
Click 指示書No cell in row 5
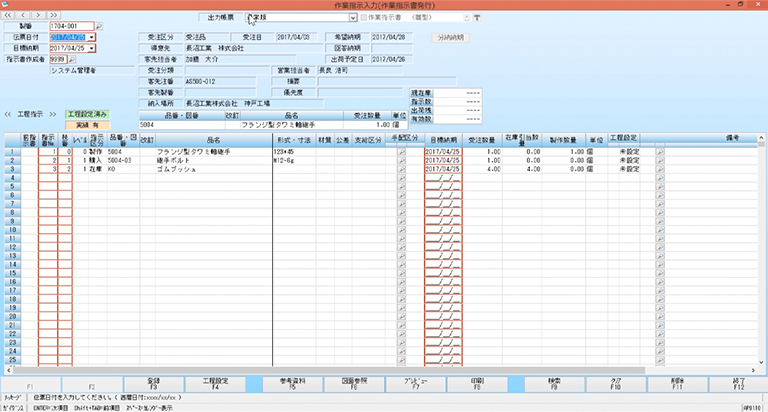click(48, 187)
